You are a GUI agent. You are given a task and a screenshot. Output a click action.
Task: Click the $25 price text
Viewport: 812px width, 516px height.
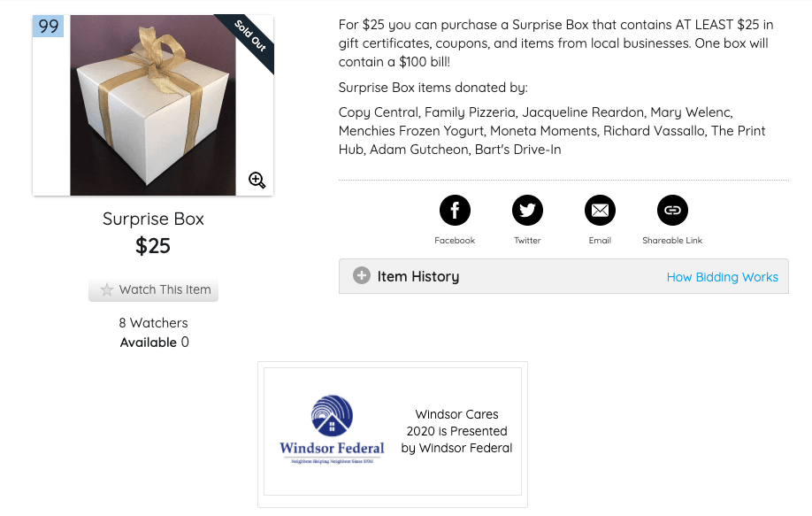[x=153, y=246]
